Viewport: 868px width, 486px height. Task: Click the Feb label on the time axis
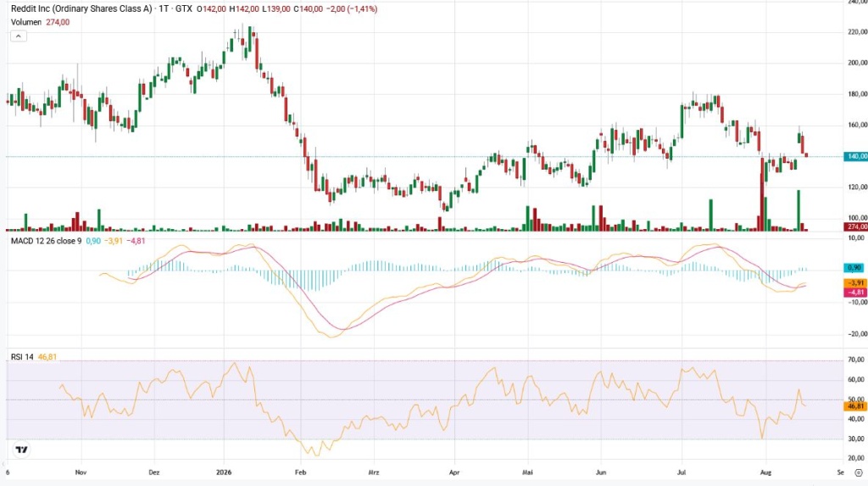[x=301, y=472]
